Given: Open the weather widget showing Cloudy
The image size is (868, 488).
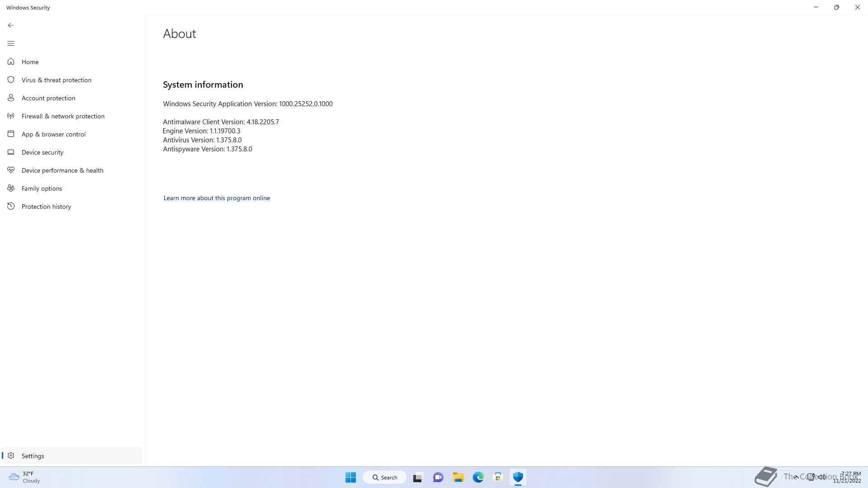Looking at the screenshot, I should click(25, 477).
